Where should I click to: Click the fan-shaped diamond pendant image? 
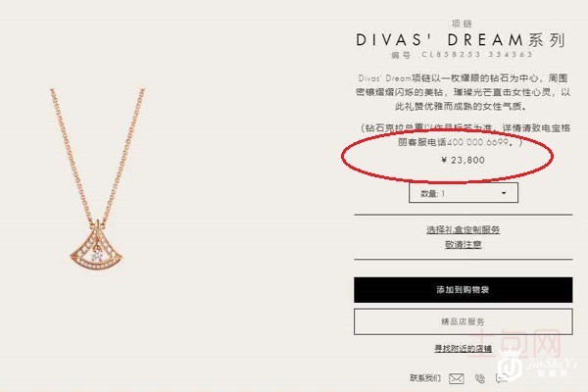click(x=97, y=248)
